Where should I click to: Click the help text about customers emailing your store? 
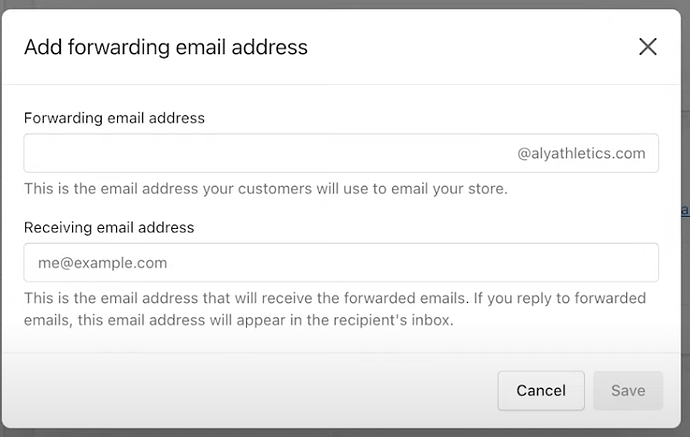click(x=266, y=188)
